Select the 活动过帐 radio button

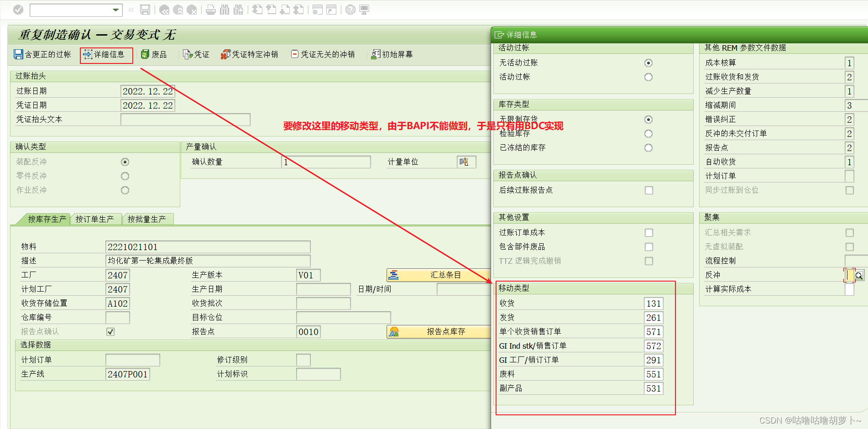648,77
